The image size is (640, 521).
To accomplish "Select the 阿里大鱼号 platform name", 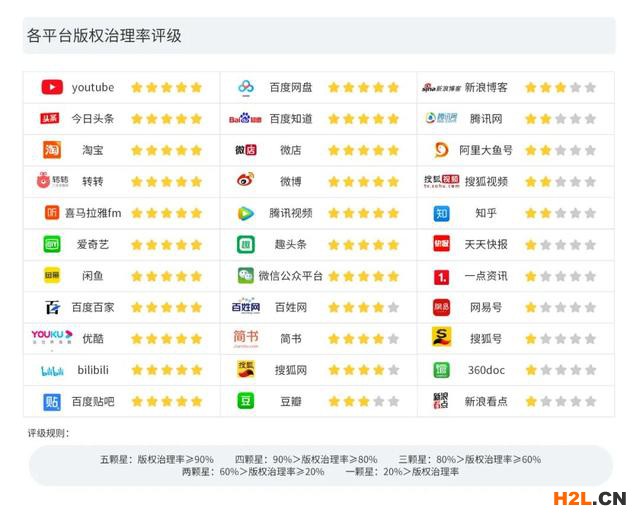I will pos(486,150).
